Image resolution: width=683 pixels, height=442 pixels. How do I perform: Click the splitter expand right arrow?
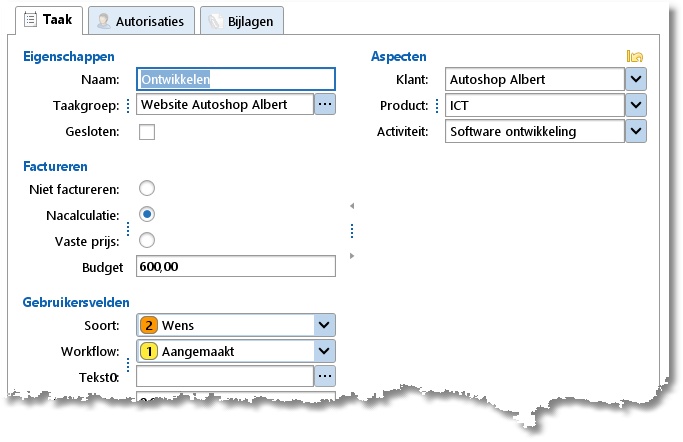point(351,257)
